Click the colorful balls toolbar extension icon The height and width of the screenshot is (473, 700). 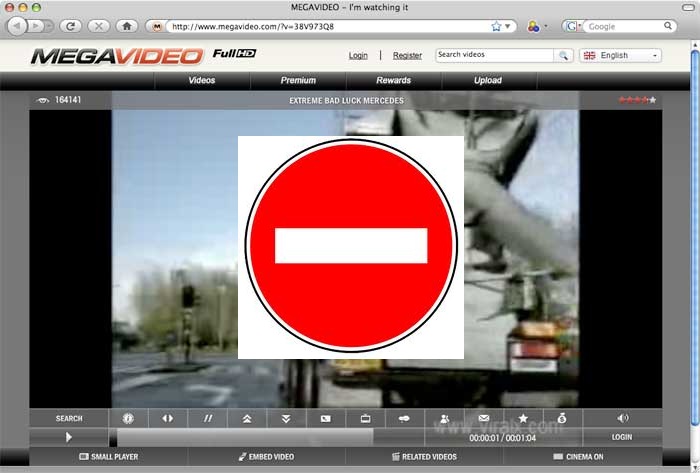pos(533,26)
